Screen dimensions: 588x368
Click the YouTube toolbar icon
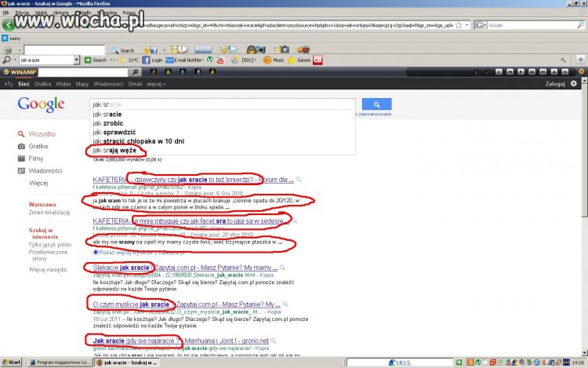pos(220,60)
